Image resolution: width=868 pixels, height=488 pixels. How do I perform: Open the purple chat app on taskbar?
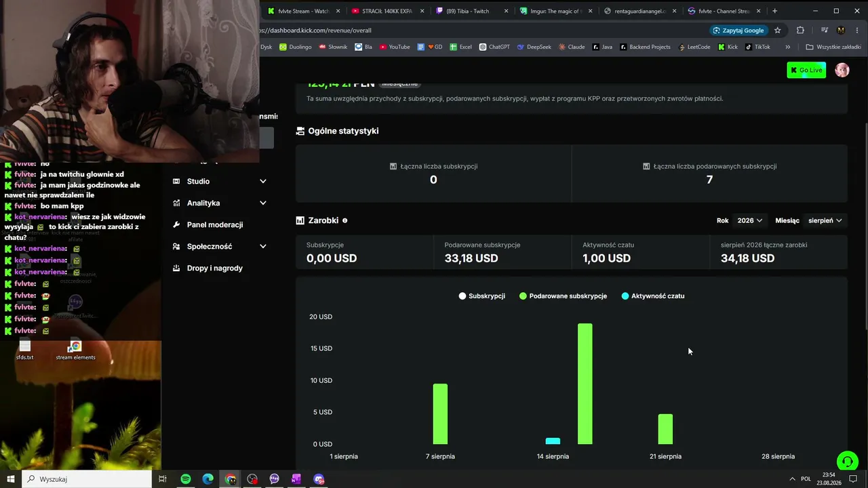click(x=274, y=479)
